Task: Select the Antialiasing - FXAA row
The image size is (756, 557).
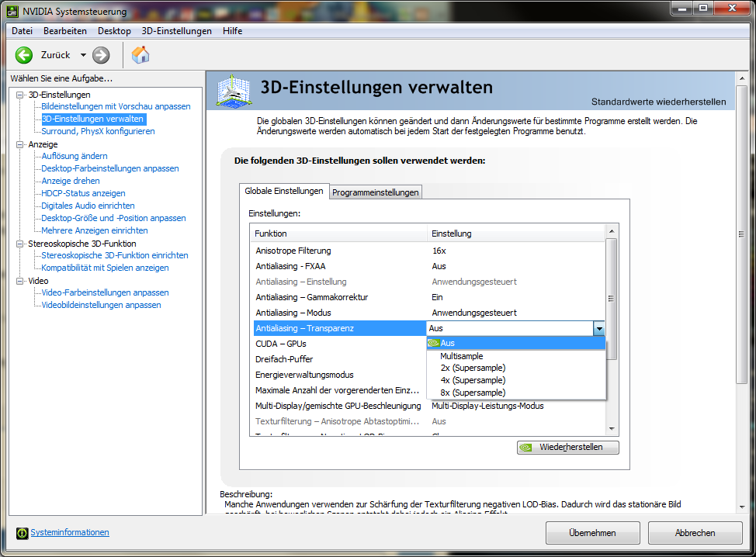Action: pos(428,266)
